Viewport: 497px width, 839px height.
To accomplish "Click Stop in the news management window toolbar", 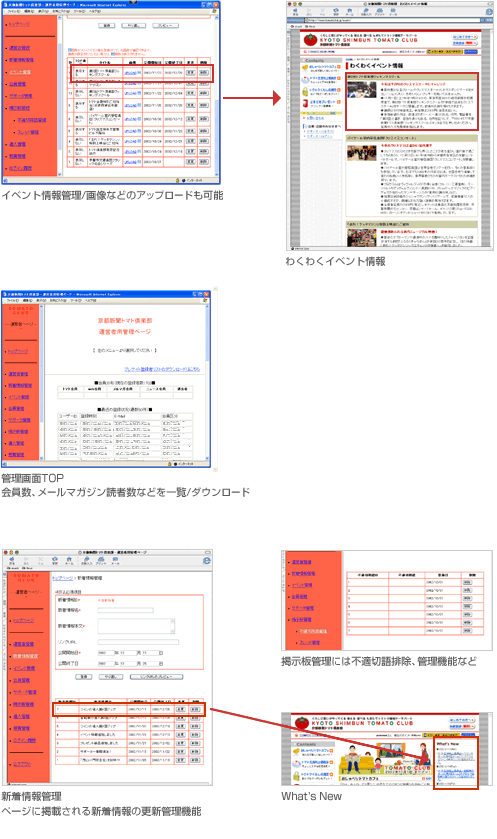I will 40,561.
